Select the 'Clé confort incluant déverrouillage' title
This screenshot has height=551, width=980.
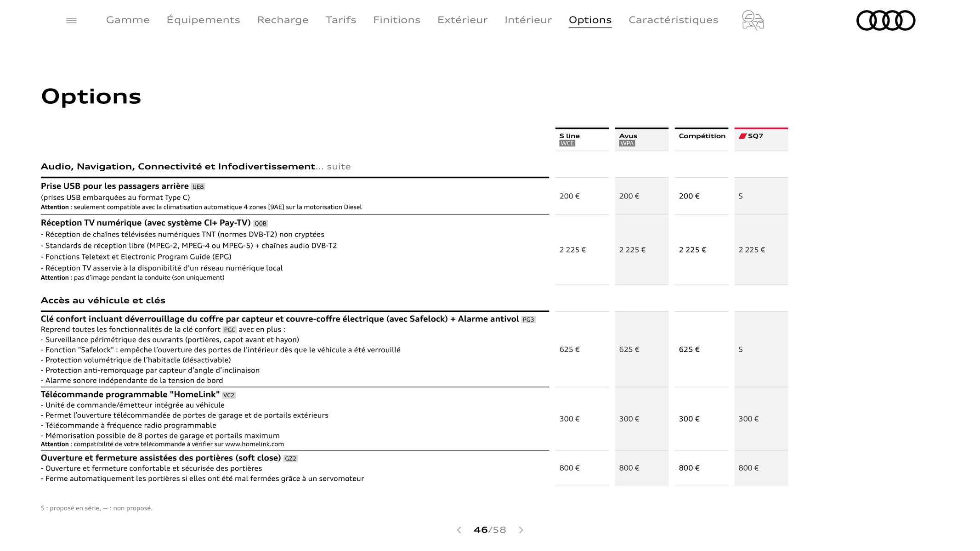coord(280,319)
